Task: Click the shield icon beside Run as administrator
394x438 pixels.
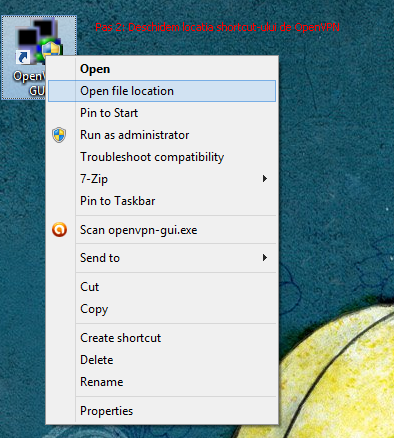Action: pos(59,135)
